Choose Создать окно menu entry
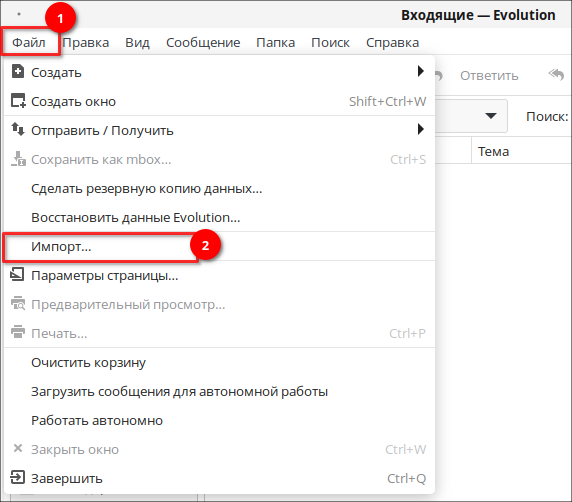Viewport: 572px width, 502px height. pyautogui.click(x=219, y=101)
